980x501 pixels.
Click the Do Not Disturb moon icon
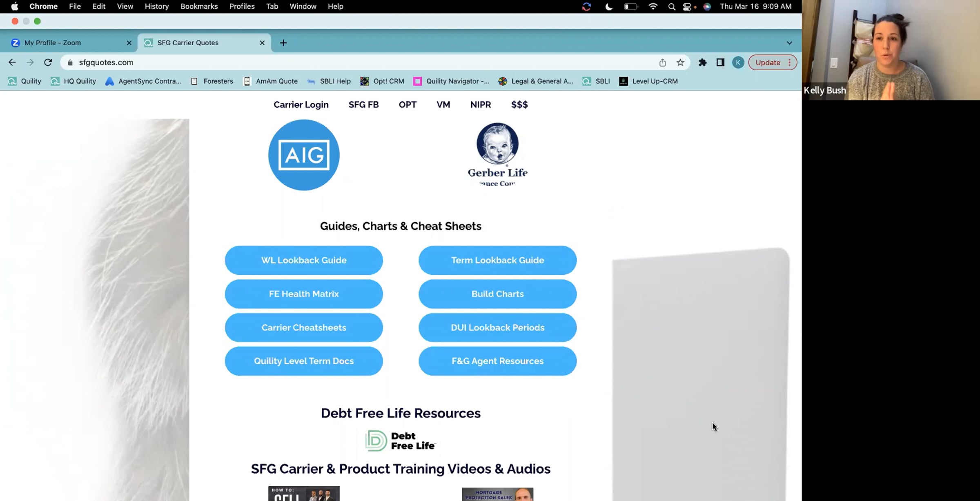click(609, 7)
